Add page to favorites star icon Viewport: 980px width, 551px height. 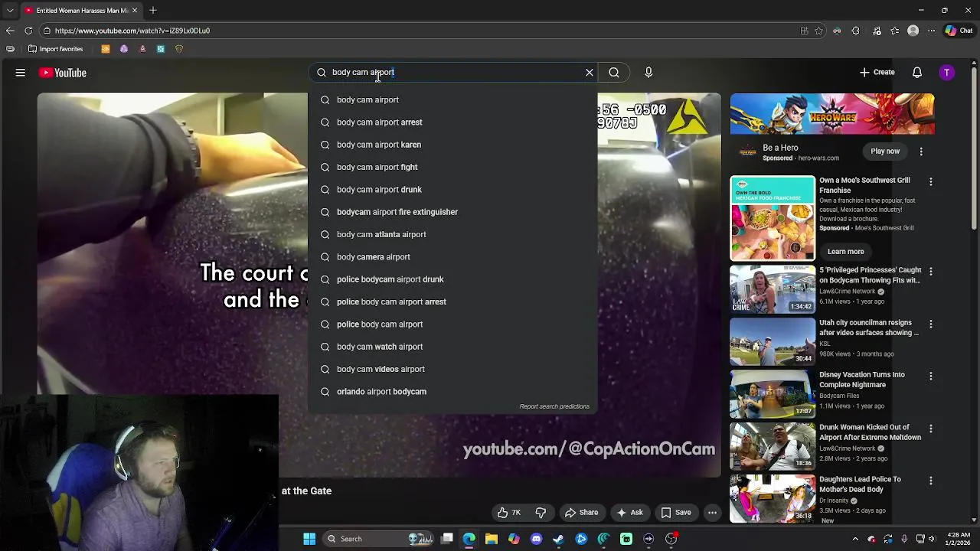coord(818,31)
